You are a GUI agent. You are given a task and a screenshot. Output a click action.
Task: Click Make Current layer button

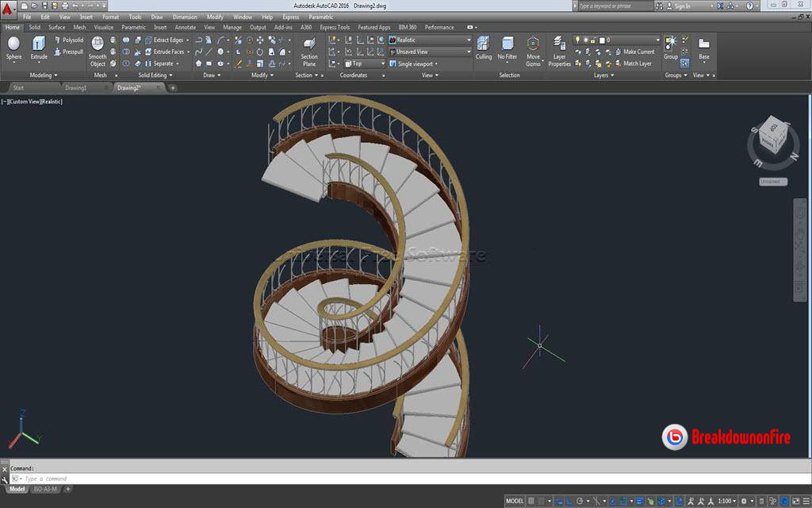click(x=635, y=52)
